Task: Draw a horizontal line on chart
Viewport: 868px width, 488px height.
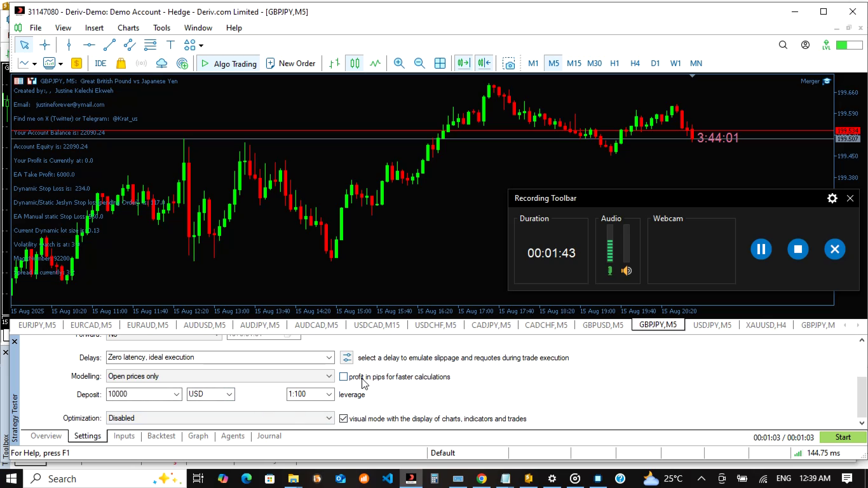Action: click(x=89, y=45)
